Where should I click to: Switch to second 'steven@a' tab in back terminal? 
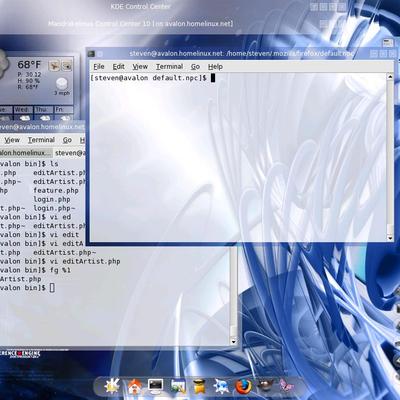[x=69, y=153]
